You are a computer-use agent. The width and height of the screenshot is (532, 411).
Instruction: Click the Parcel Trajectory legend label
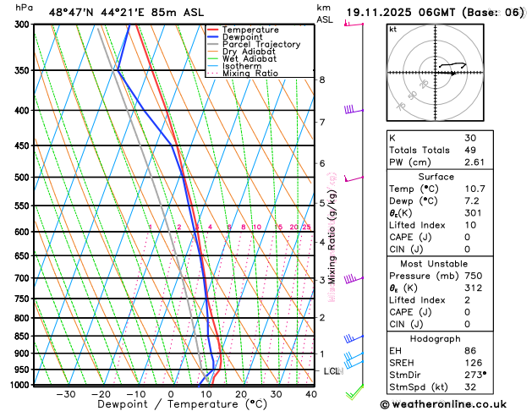click(261, 45)
